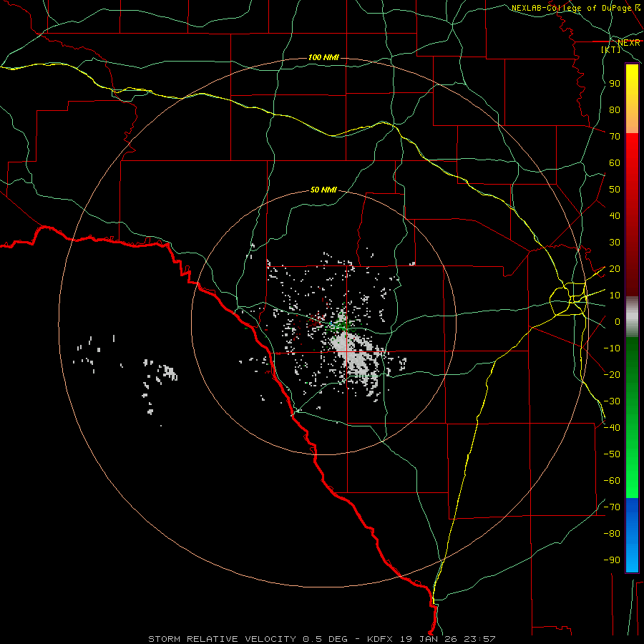Pick the gray zero-velocity color bar segment
This screenshot has width=644, height=644.
(632, 317)
